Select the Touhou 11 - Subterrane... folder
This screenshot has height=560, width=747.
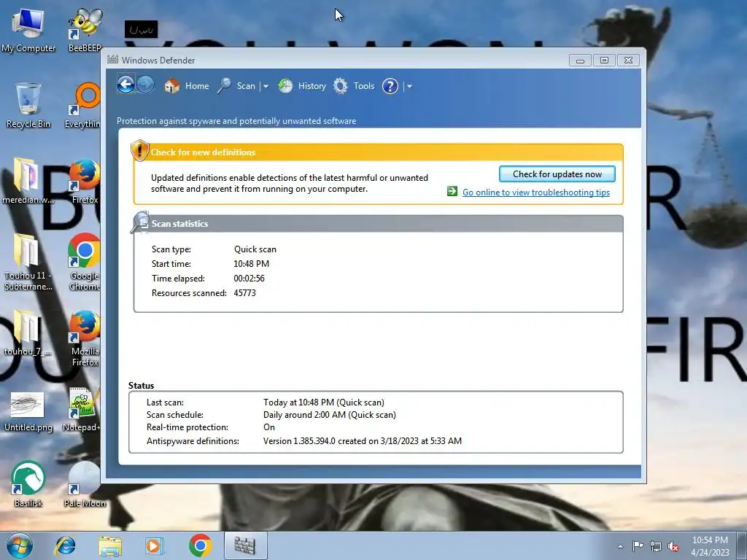coord(27,262)
